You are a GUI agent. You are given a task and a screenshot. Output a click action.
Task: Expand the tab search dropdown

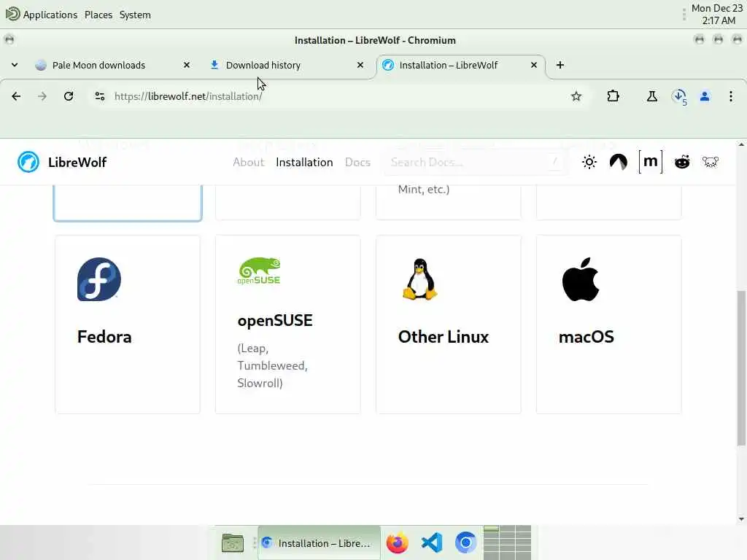click(x=15, y=65)
